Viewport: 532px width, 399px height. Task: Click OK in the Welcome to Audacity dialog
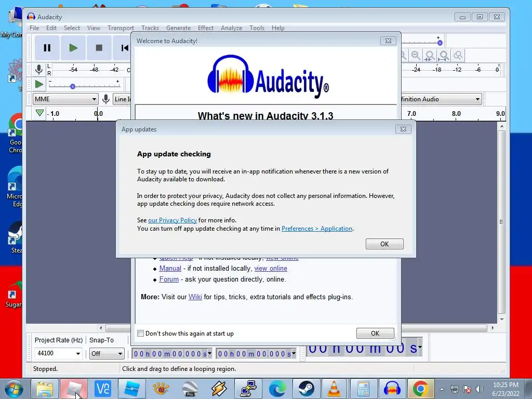coord(375,333)
